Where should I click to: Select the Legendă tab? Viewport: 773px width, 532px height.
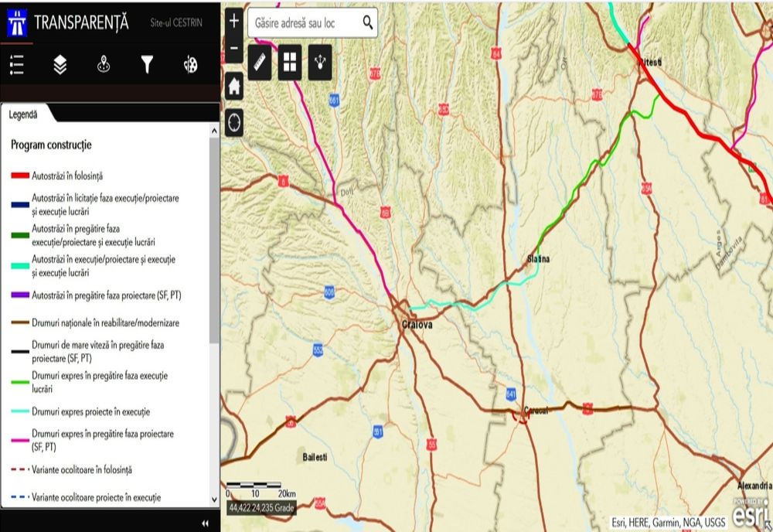tap(23, 114)
